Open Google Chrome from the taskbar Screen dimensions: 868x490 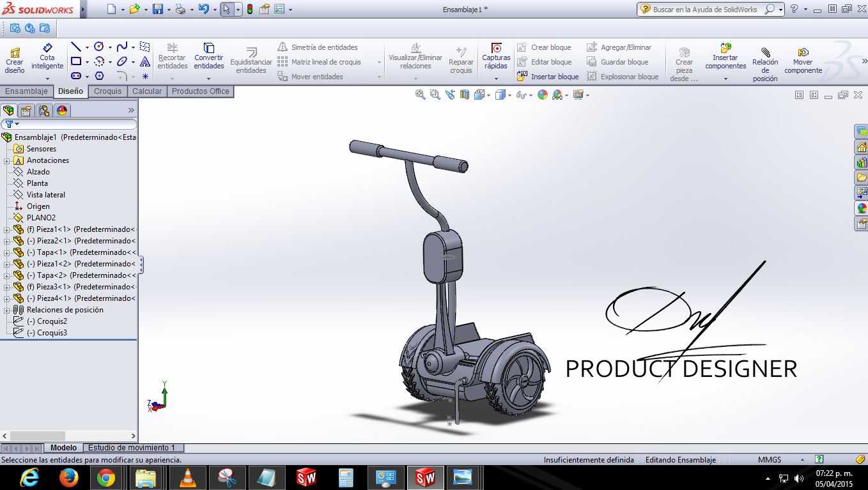pyautogui.click(x=106, y=478)
